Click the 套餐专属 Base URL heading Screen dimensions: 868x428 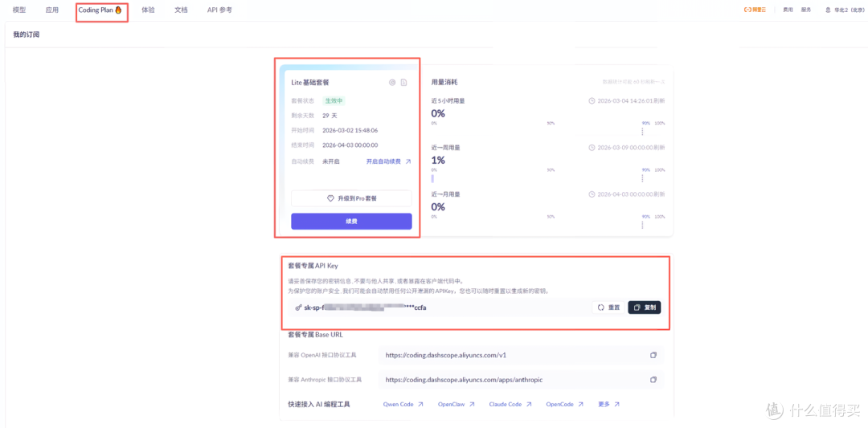316,335
